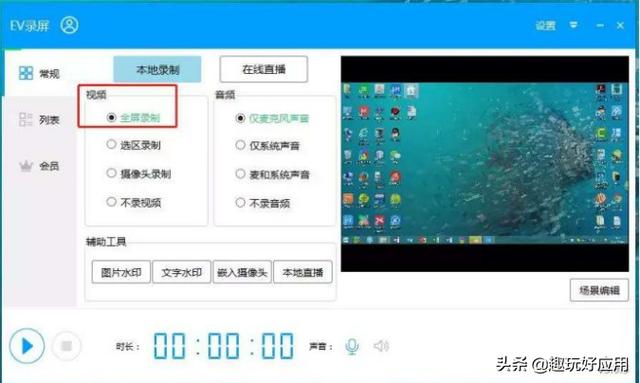Choose 摄像头录制 video option
Screen dimensions: 640x383
click(138, 174)
